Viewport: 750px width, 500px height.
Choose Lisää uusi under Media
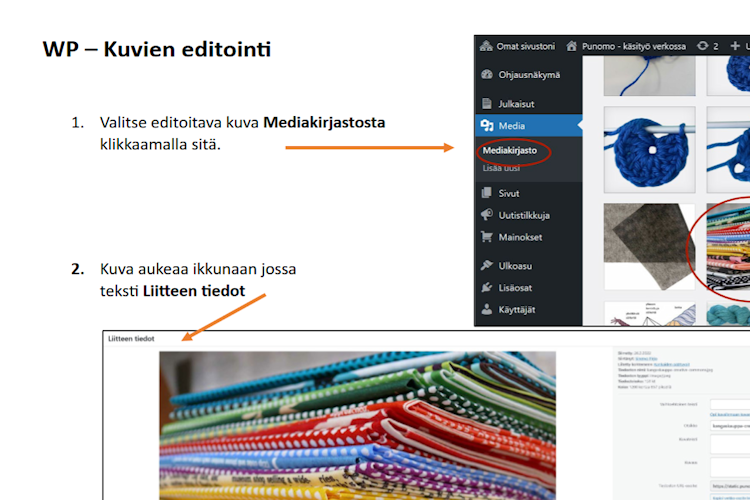coord(501,168)
